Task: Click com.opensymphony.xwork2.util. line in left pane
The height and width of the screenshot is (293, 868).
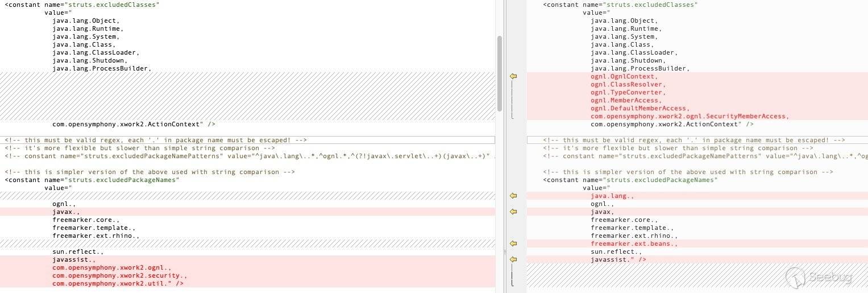Action: click(x=118, y=283)
